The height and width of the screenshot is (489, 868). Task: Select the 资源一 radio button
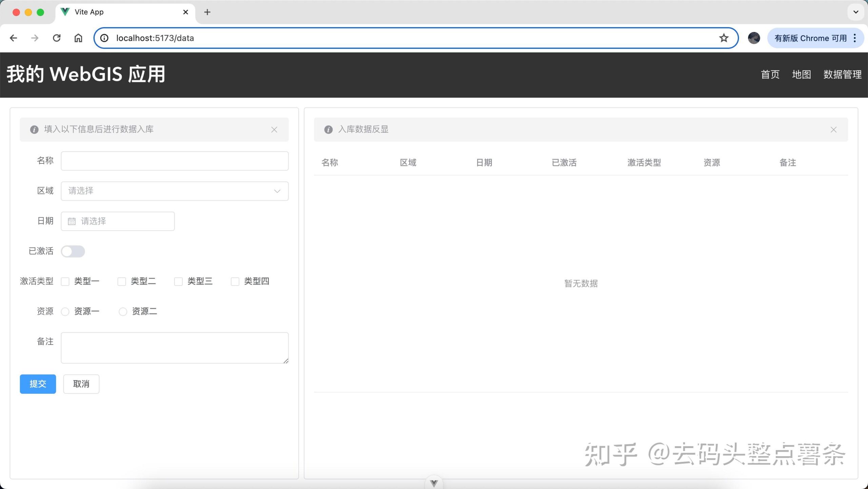65,312
